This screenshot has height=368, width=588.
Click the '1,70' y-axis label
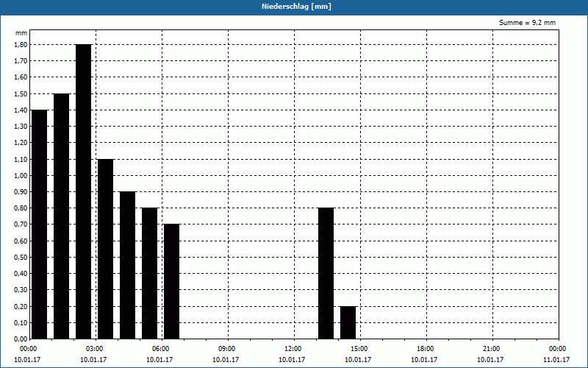pos(21,61)
